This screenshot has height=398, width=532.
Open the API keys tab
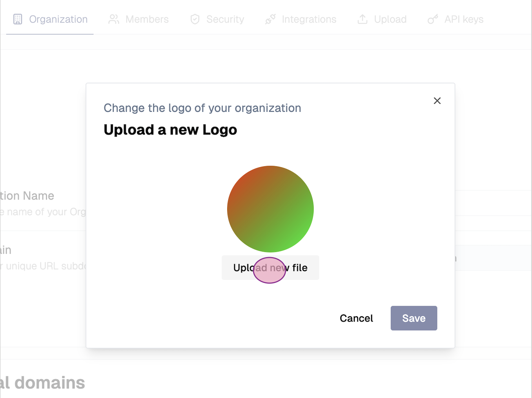pyautogui.click(x=455, y=19)
